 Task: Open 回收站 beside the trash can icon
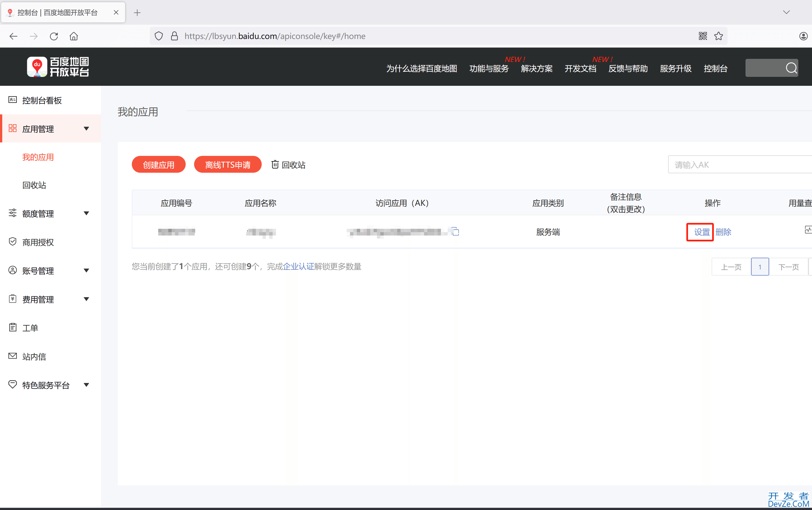tap(289, 165)
